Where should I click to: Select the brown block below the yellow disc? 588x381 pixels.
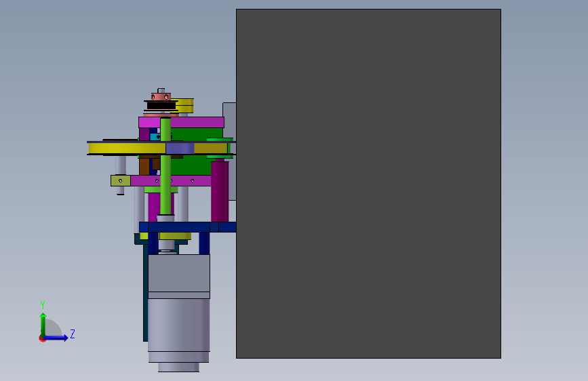pyautogui.click(x=144, y=167)
